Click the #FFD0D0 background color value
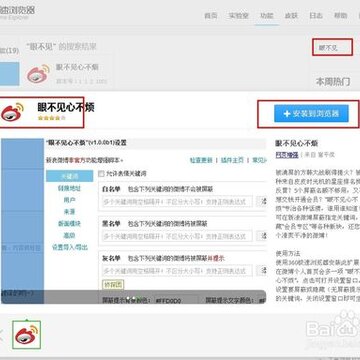 [168, 301]
